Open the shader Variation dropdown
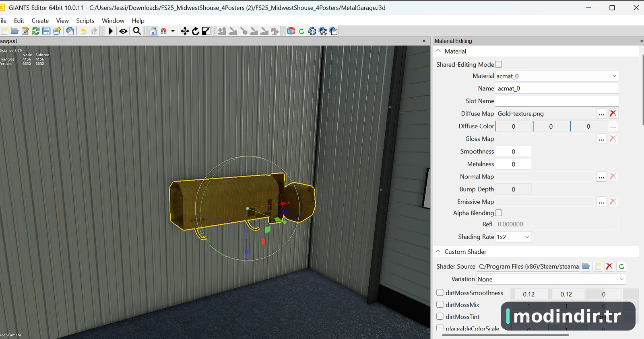This screenshot has height=339, width=644. tap(551, 279)
